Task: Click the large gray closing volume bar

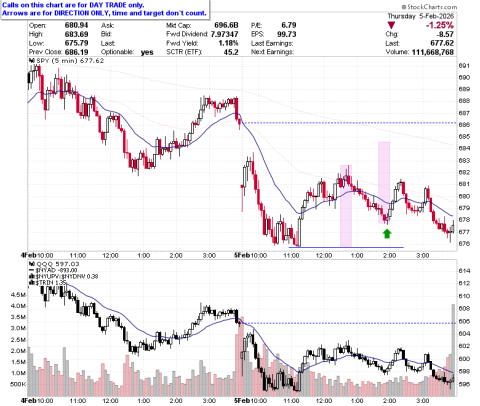Action: (453, 350)
